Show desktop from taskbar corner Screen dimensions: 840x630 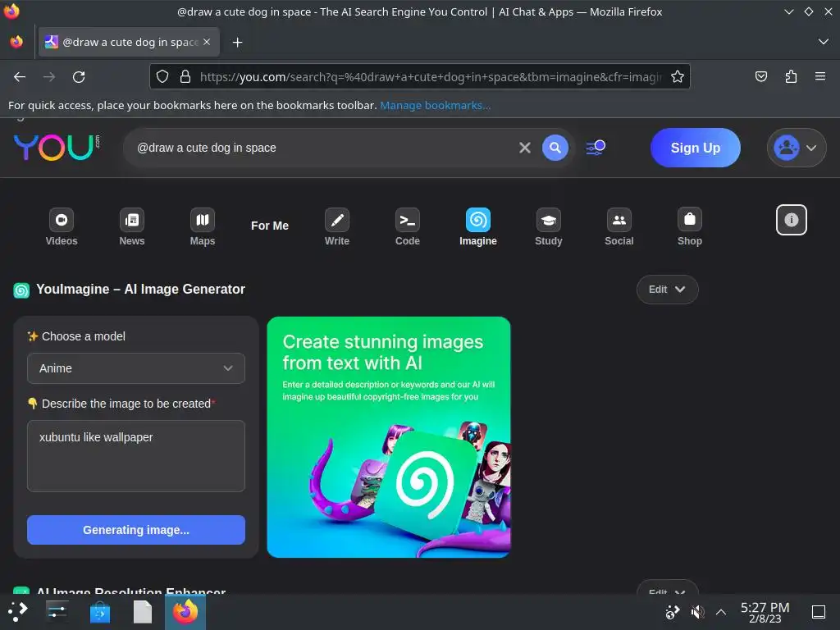(x=819, y=612)
